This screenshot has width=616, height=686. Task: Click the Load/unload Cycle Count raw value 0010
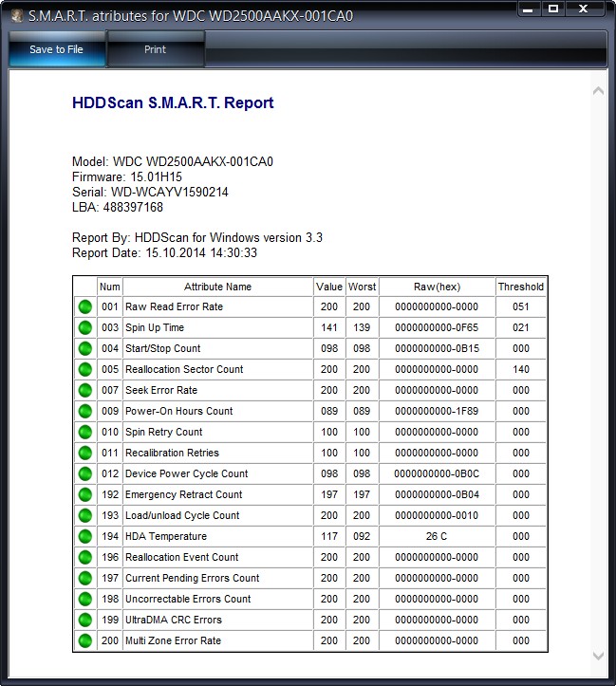pos(437,515)
